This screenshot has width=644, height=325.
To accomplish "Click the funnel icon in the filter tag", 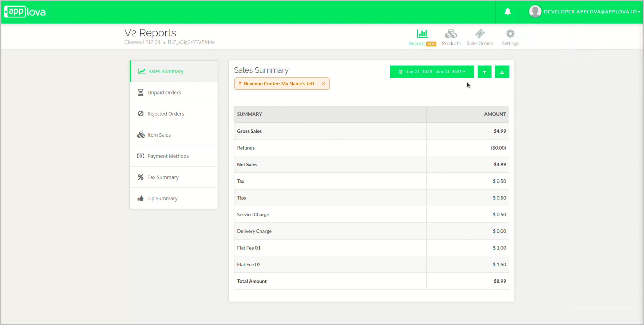I will click(x=240, y=84).
